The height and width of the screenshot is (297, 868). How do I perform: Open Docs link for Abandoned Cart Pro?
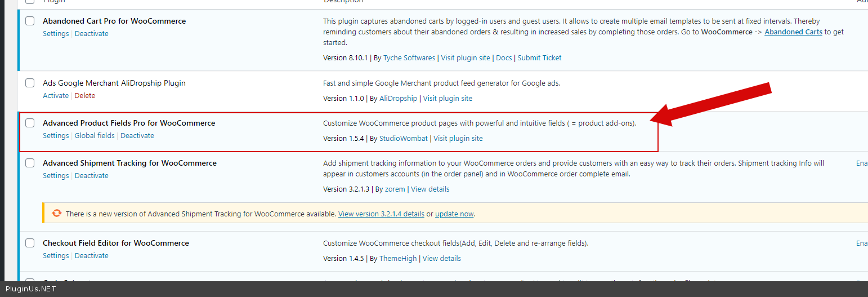pyautogui.click(x=504, y=58)
